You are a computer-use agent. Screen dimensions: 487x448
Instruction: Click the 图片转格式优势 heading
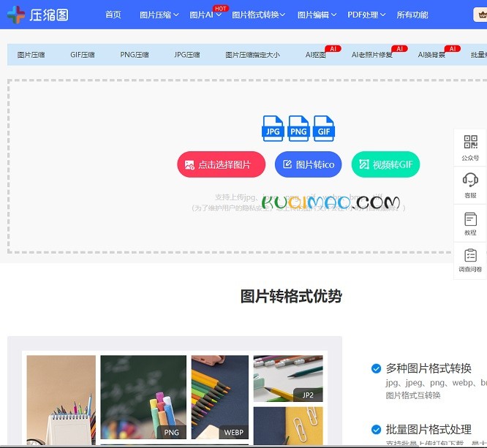[291, 296]
